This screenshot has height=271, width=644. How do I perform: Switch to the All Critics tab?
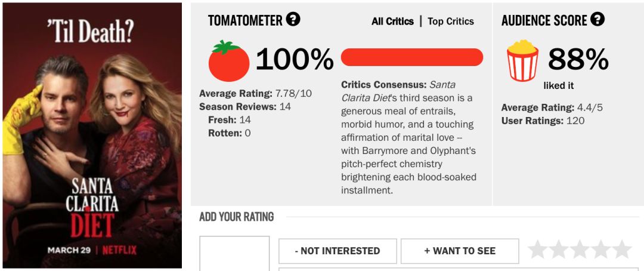coord(393,21)
